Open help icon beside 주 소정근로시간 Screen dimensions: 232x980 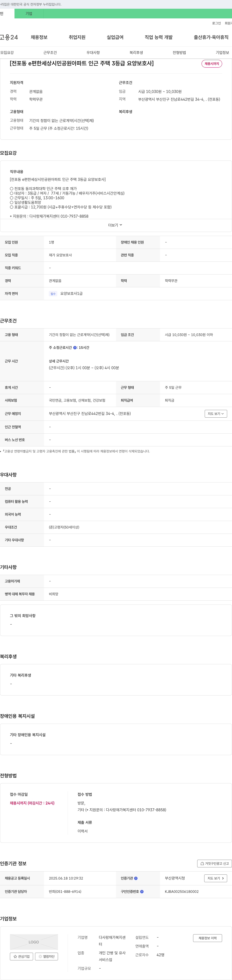coord(75,347)
